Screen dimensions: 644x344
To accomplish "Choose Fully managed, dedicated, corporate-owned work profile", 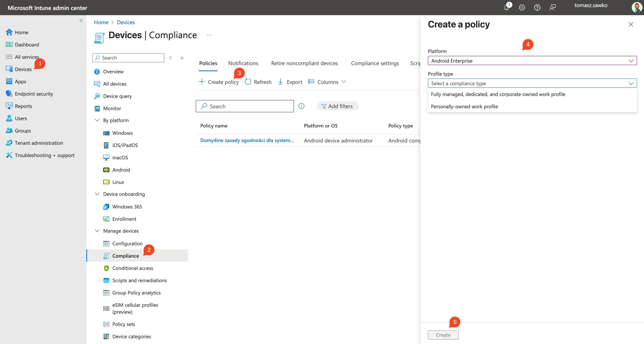I will (532, 94).
